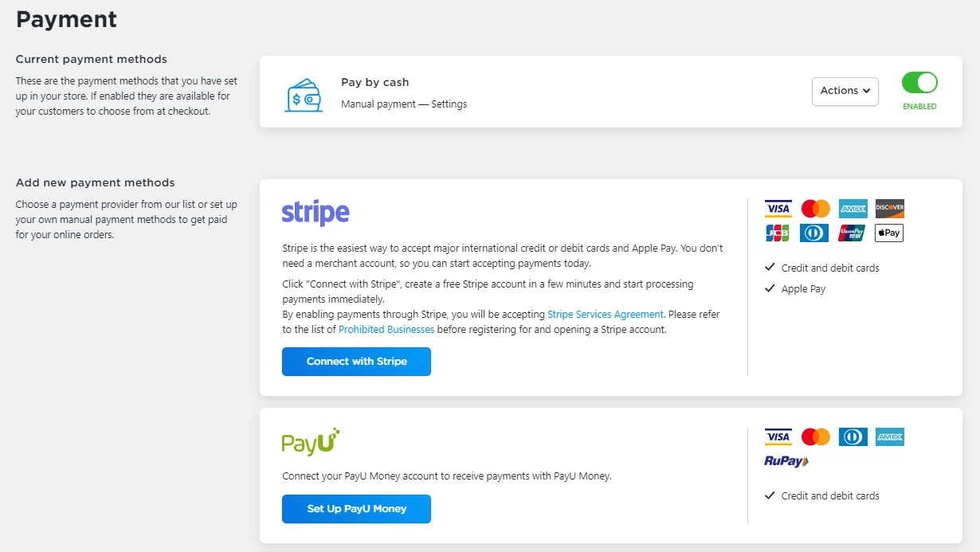Viewport: 980px width, 552px height.
Task: Open the Stripe Services Agreement link
Action: [606, 315]
